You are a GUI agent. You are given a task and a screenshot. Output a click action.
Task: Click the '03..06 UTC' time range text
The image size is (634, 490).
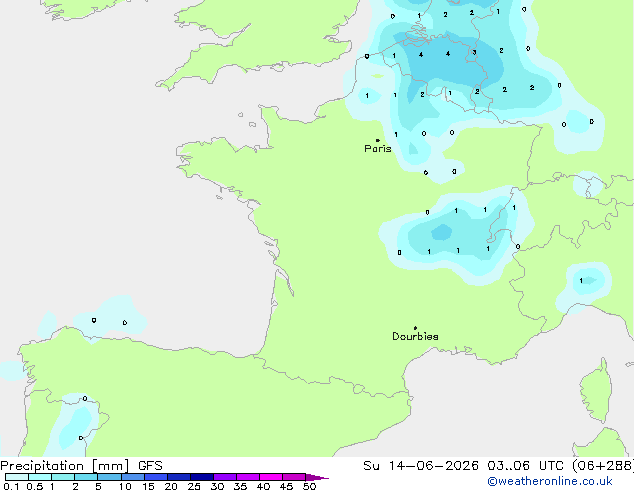526,466
